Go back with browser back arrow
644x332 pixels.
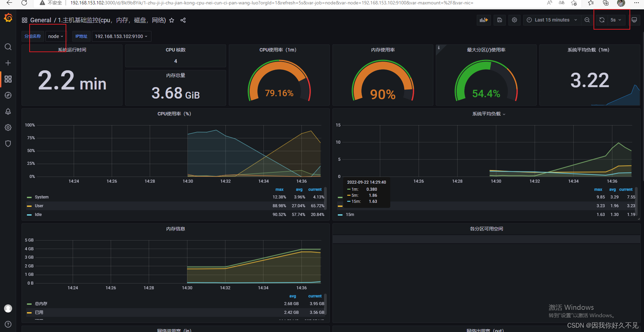point(9,3)
